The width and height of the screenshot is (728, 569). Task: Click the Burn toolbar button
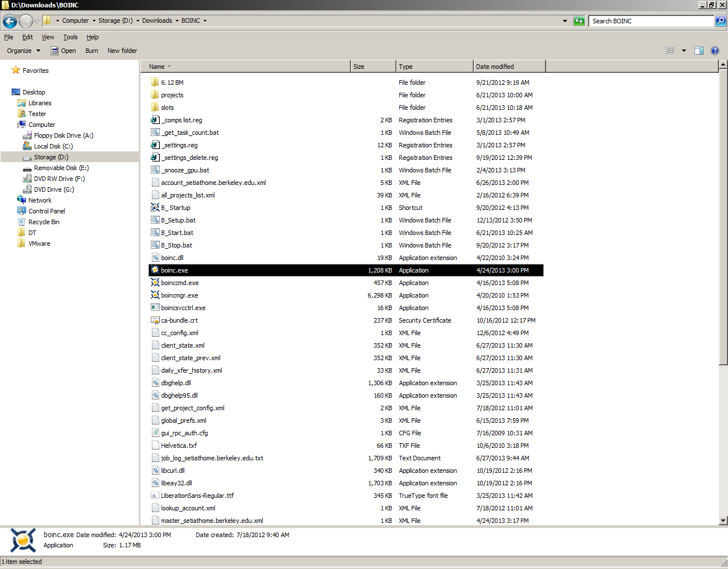[92, 51]
